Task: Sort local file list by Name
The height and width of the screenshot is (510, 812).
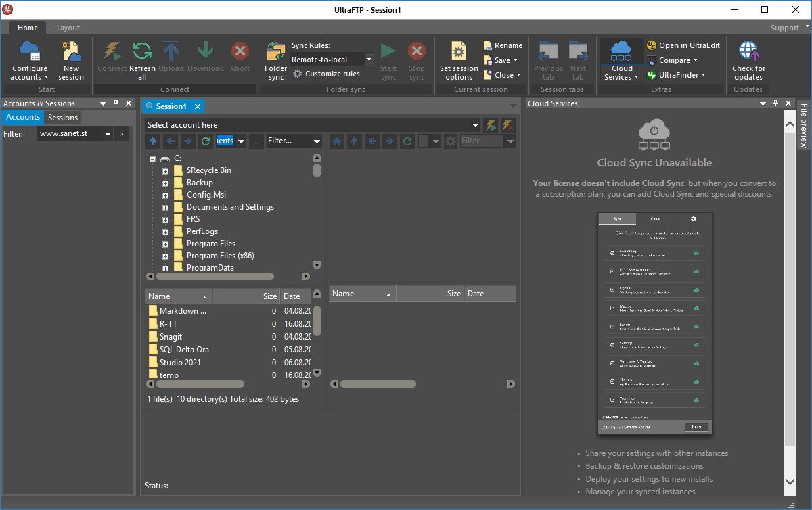Action: (178, 296)
